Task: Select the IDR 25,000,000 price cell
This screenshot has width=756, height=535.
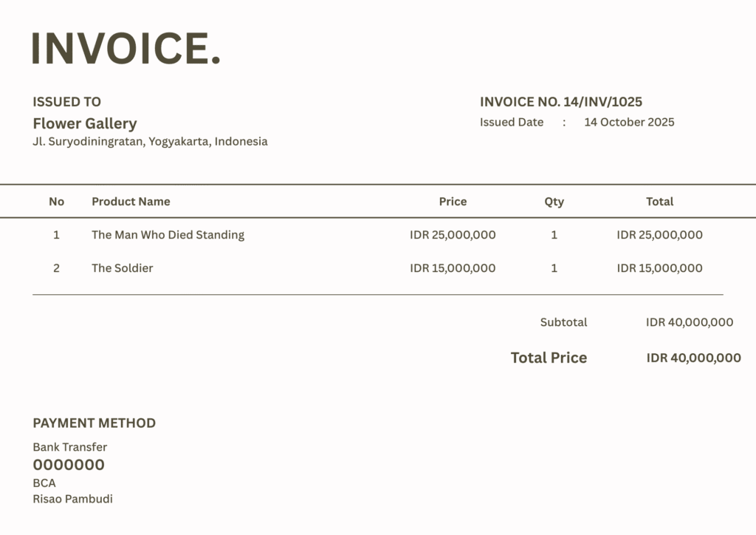Action: [453, 235]
